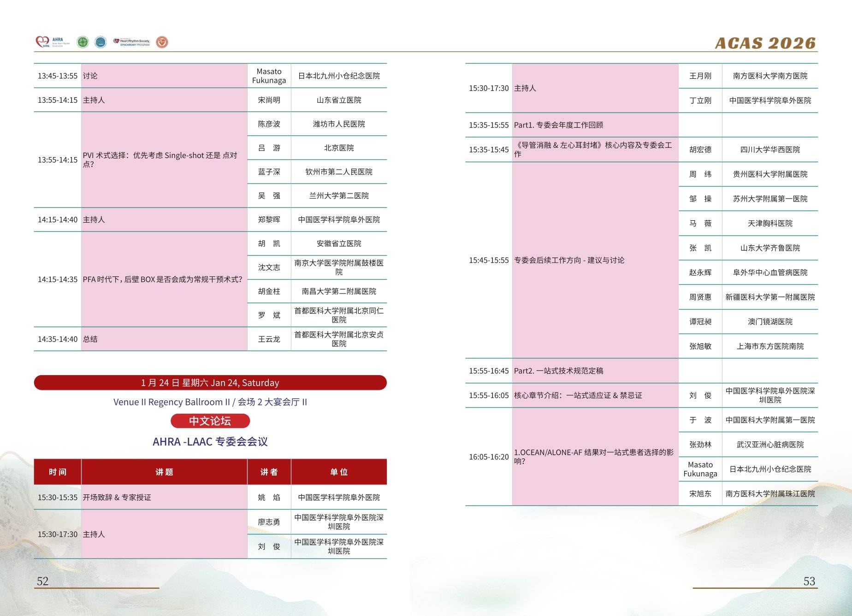The width and height of the screenshot is (852, 616).
Task: Click speaker name 胡宏德
Action: 700,149
